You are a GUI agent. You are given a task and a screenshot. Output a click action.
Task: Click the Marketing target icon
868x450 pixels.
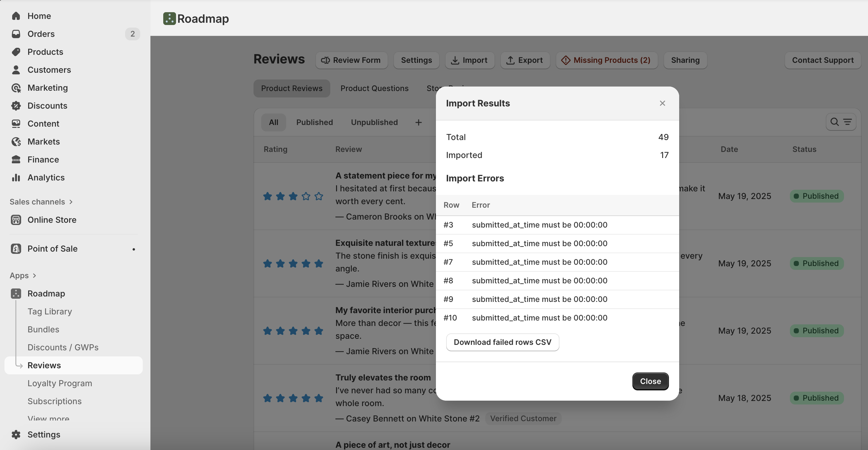pyautogui.click(x=16, y=88)
